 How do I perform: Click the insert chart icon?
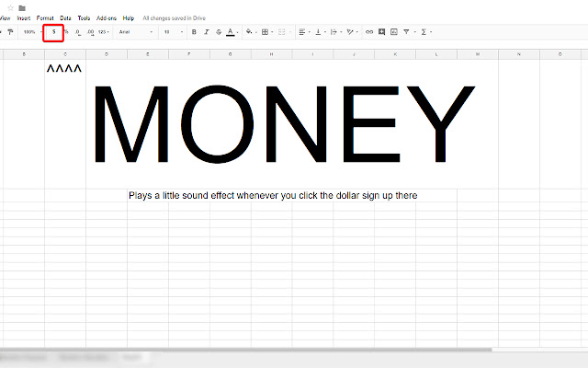394,32
